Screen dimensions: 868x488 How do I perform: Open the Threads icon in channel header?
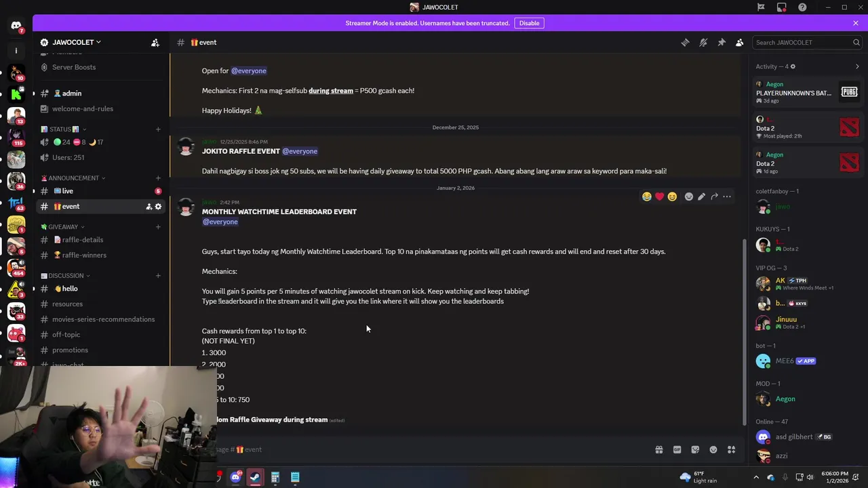pos(685,42)
